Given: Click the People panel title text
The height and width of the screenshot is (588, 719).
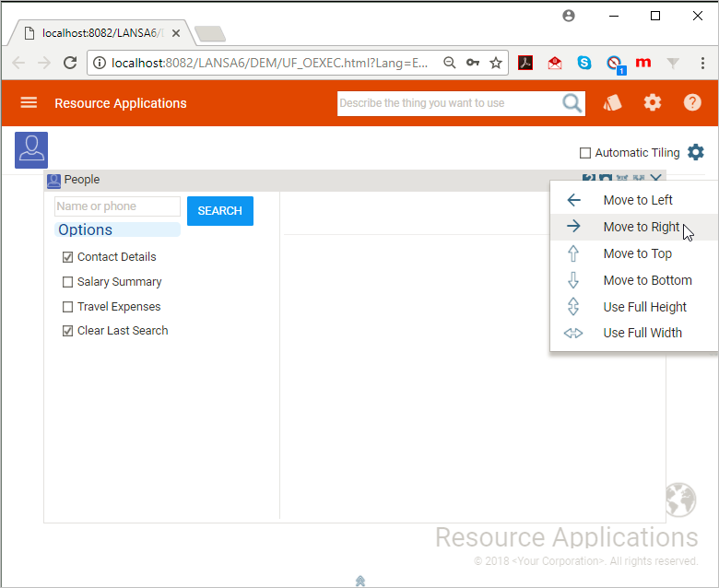Looking at the screenshot, I should [x=82, y=180].
